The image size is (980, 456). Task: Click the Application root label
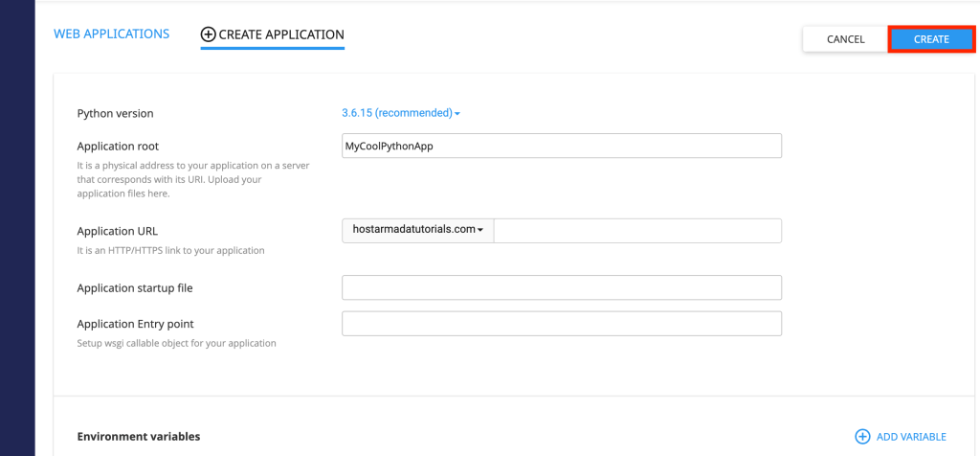(x=118, y=147)
